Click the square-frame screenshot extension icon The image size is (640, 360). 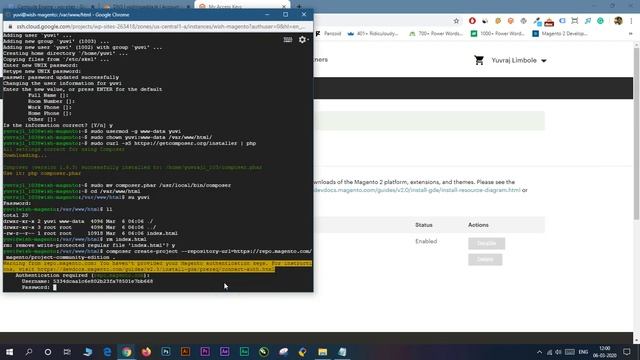(575, 21)
